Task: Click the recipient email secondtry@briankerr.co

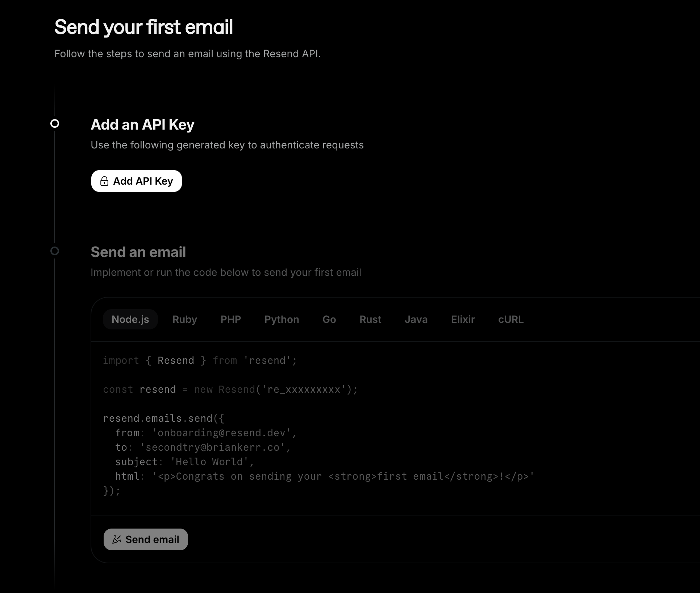Action: click(x=213, y=447)
